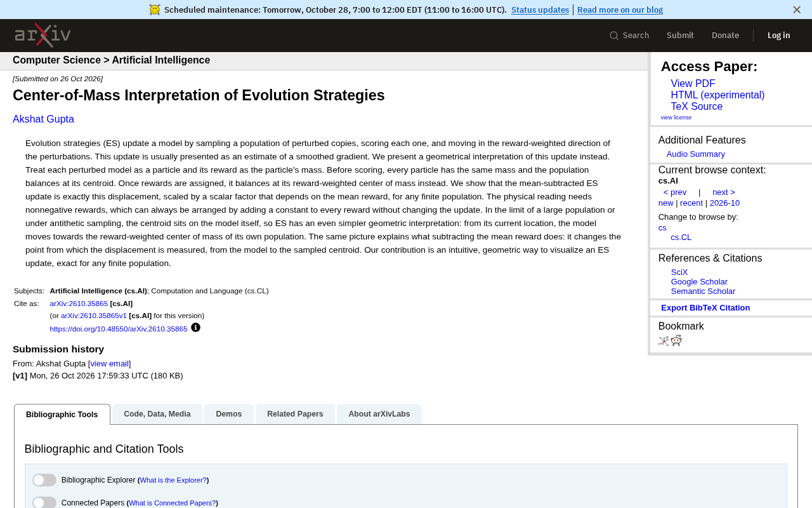Viewport: 812px width, 508px height.
Task: Enable the Bibliographic Explorer toggle
Action: pyautogui.click(x=44, y=480)
